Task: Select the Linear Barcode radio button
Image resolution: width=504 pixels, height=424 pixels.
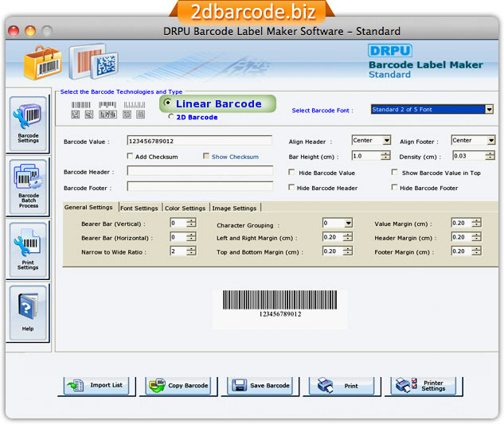Action: (167, 103)
